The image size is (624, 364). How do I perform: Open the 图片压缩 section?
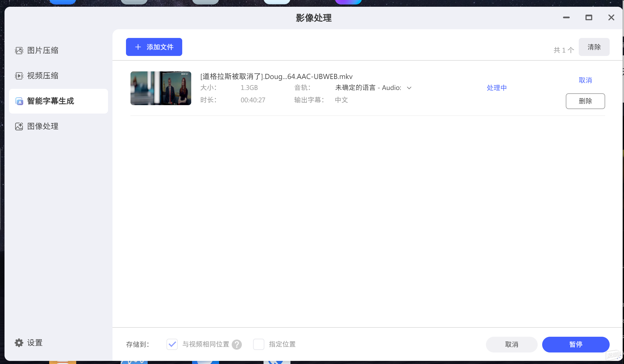pos(58,51)
